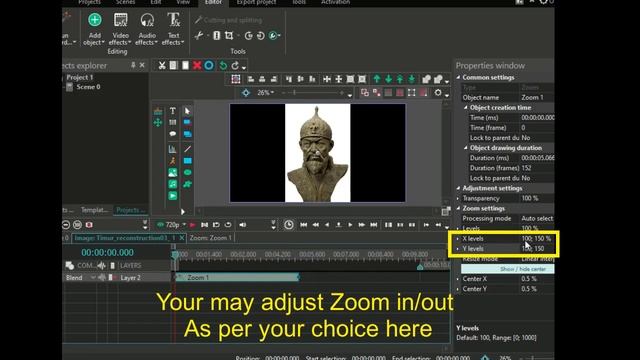Viewport: 640px width, 360px height.
Task: Click the clock icon in playback bar
Action: click(289, 224)
